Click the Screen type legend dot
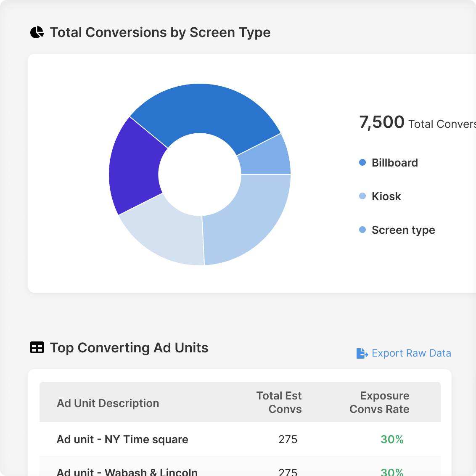Screen dimensions: 476x476 [x=362, y=230]
